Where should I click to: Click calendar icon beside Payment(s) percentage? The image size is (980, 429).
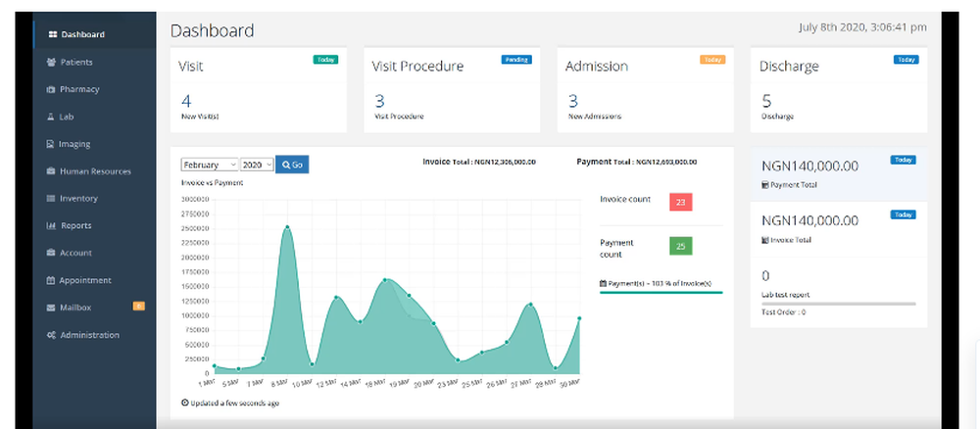(603, 283)
